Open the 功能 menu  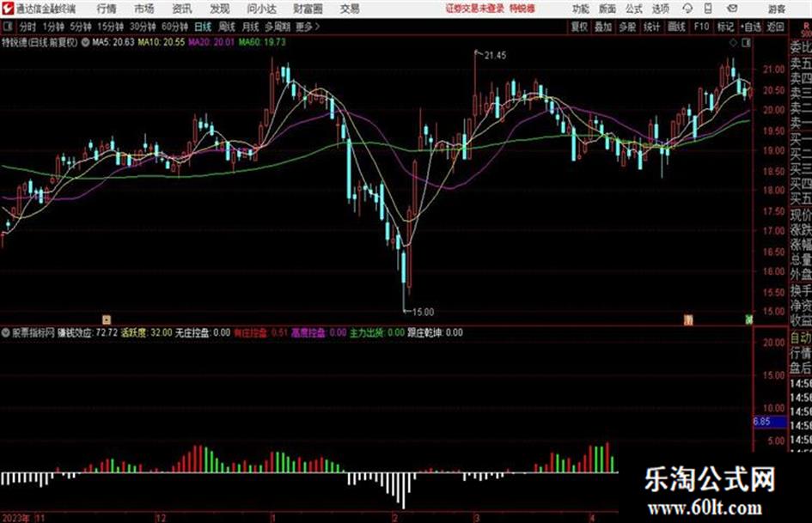pyautogui.click(x=581, y=9)
